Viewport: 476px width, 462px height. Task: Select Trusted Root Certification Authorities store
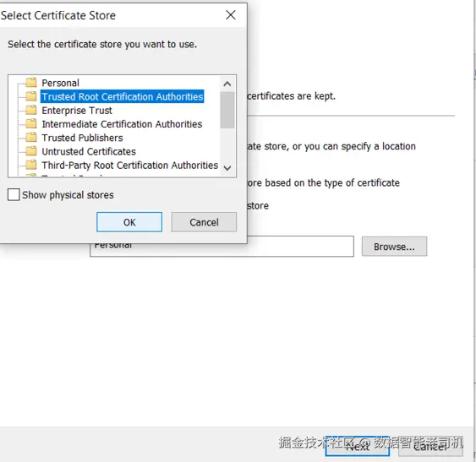pos(122,96)
